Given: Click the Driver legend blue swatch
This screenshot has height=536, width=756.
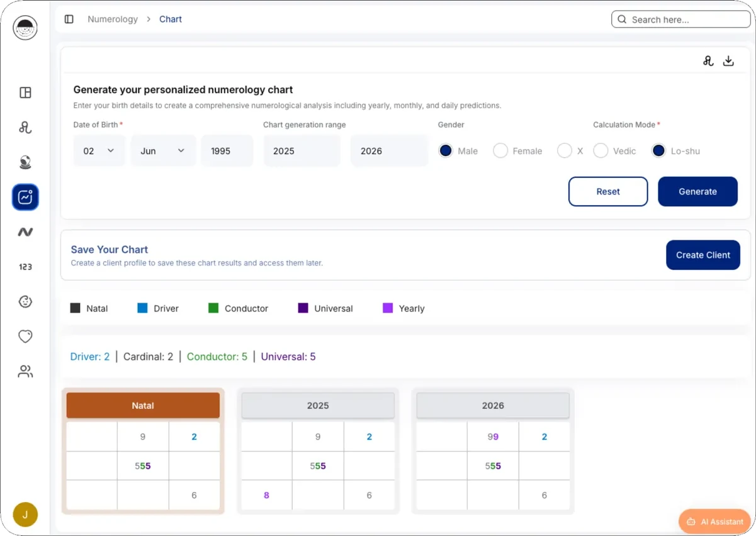Looking at the screenshot, I should tap(142, 308).
